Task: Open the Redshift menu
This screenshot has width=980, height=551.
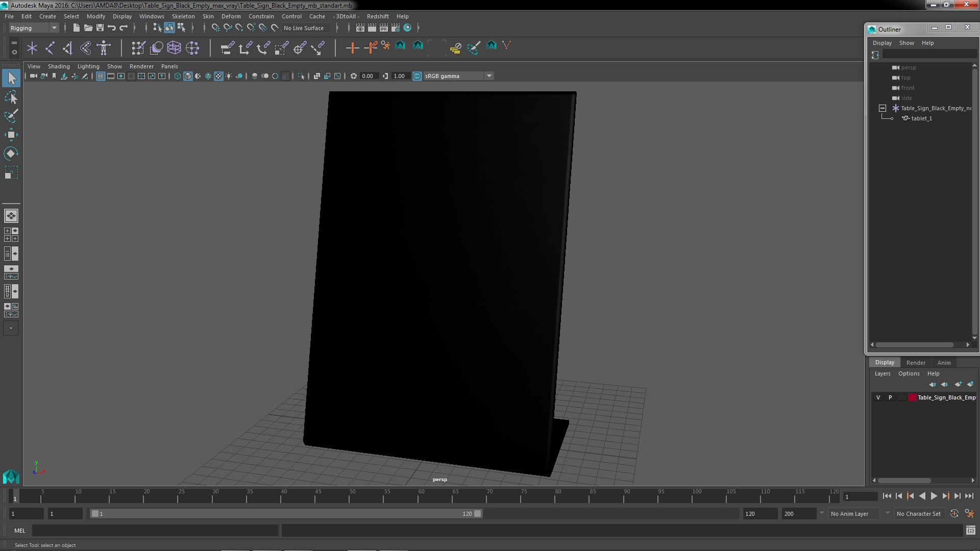Action: (x=378, y=16)
